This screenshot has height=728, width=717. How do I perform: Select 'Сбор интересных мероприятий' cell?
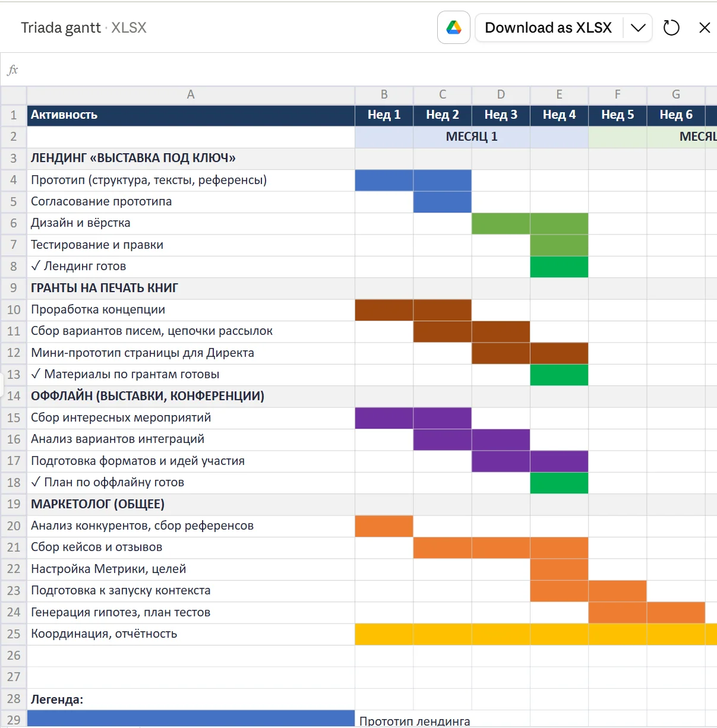pos(191,418)
